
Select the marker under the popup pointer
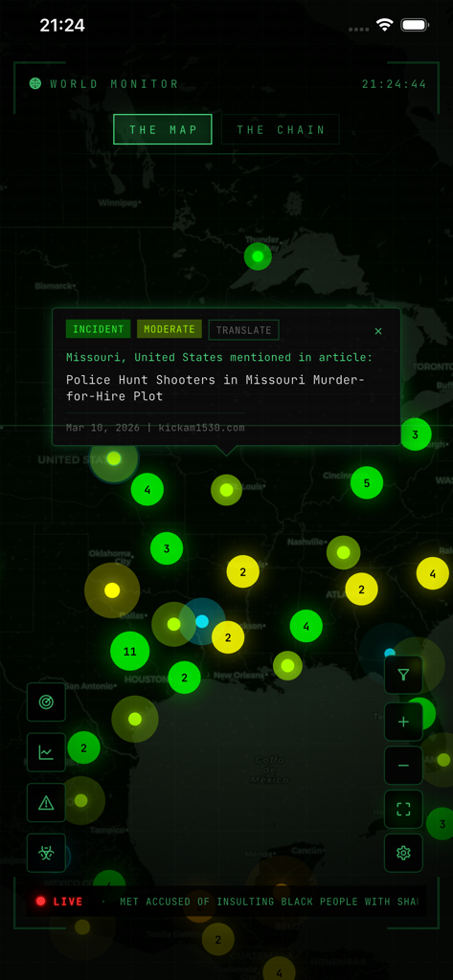(226, 490)
